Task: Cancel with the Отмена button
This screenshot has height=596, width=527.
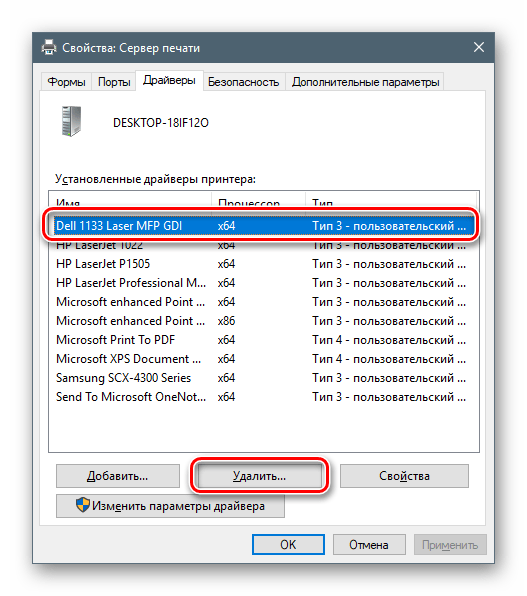Action: pyautogui.click(x=369, y=544)
